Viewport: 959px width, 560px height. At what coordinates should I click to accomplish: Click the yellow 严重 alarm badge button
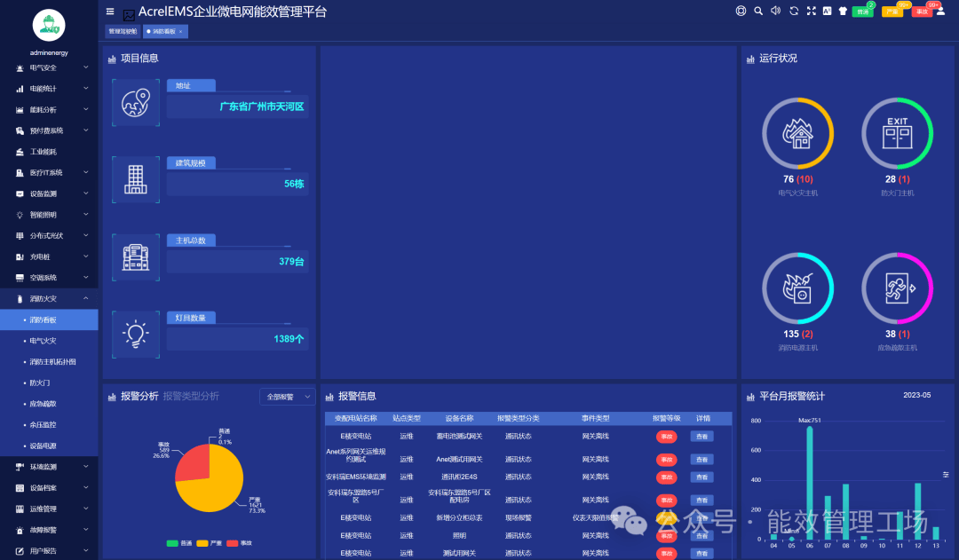(892, 12)
